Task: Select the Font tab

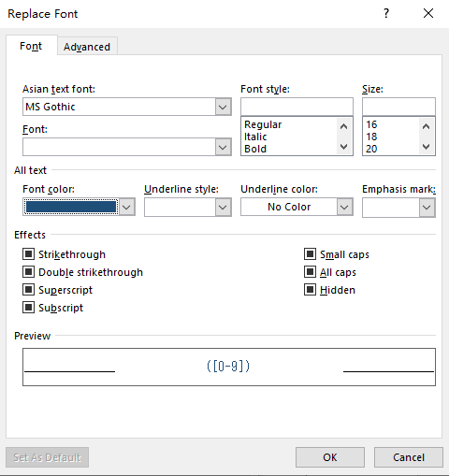Action: (x=31, y=46)
